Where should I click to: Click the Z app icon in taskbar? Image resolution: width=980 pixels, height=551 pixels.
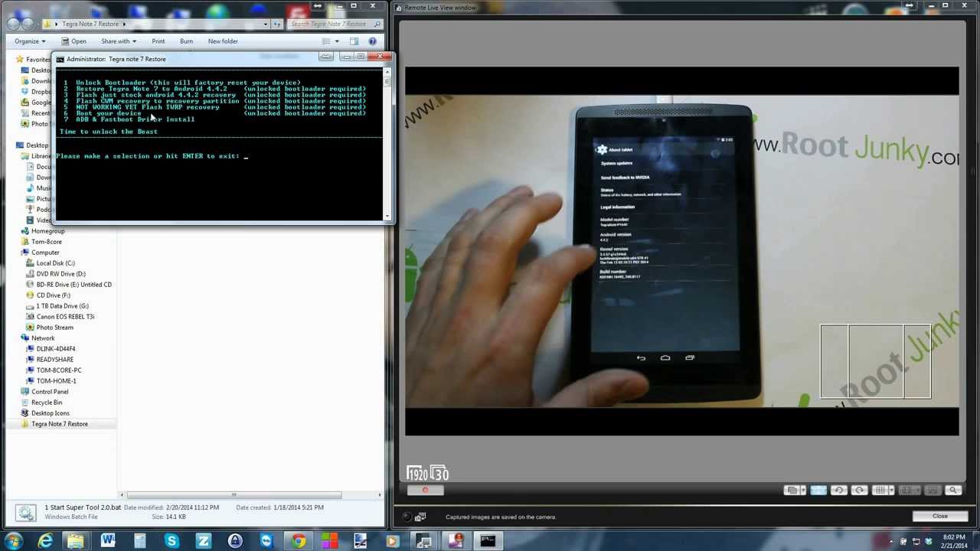tap(203, 541)
